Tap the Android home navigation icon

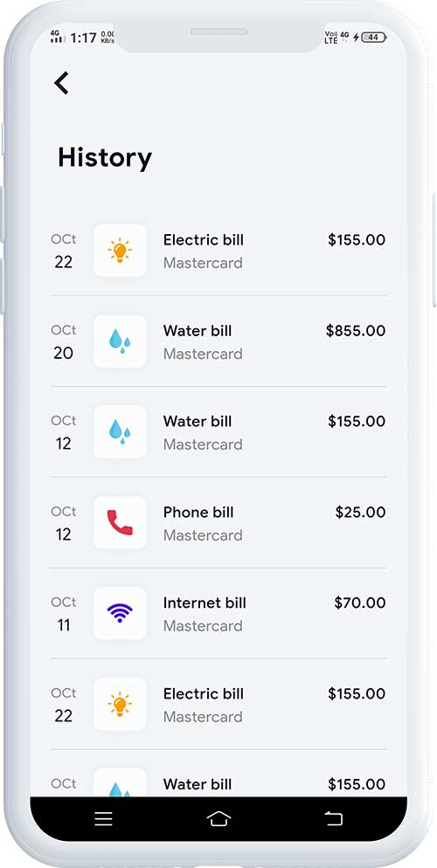pos(218,819)
